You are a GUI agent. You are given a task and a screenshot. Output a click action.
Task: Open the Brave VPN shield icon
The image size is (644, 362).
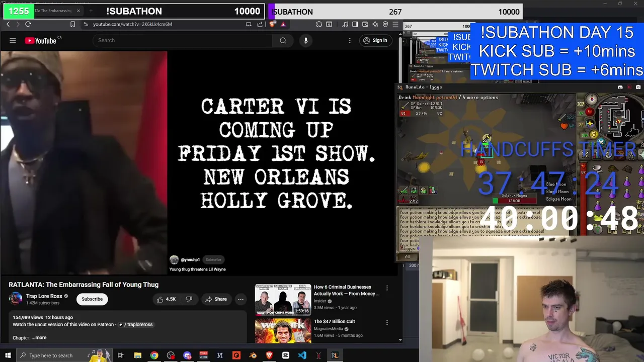(x=385, y=24)
